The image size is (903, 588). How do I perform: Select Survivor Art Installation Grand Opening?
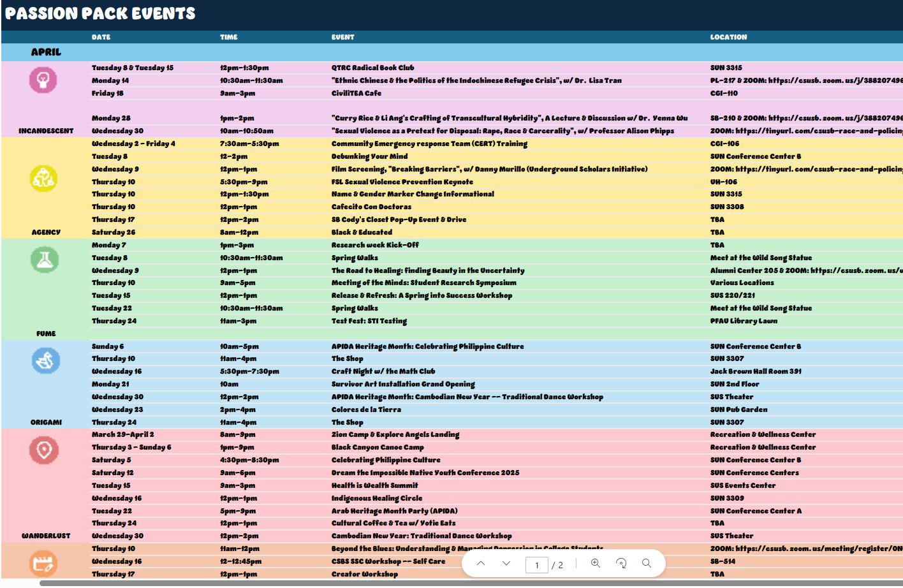point(403,384)
